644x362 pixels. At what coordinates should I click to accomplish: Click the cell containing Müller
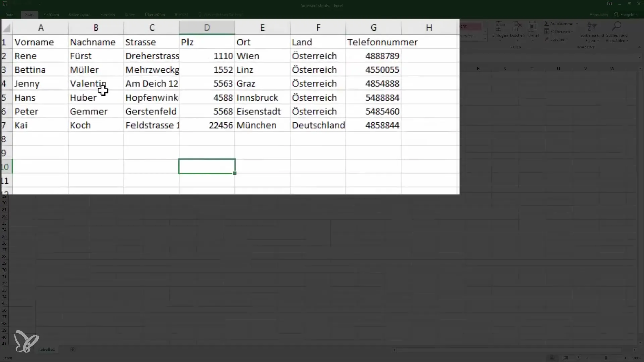(96, 70)
